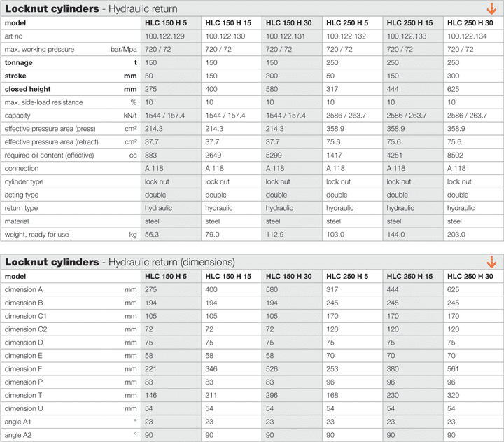The height and width of the screenshot is (442, 504).
Task: Click the 'Locknut cylinders - Hydraulic return' title
Action: [x=91, y=9]
